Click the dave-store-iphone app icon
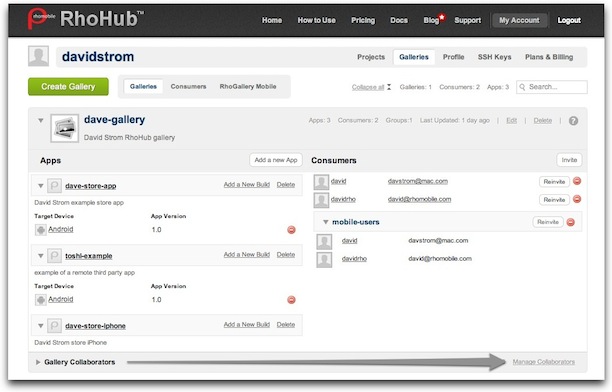This screenshot has height=392, width=612. tap(54, 326)
